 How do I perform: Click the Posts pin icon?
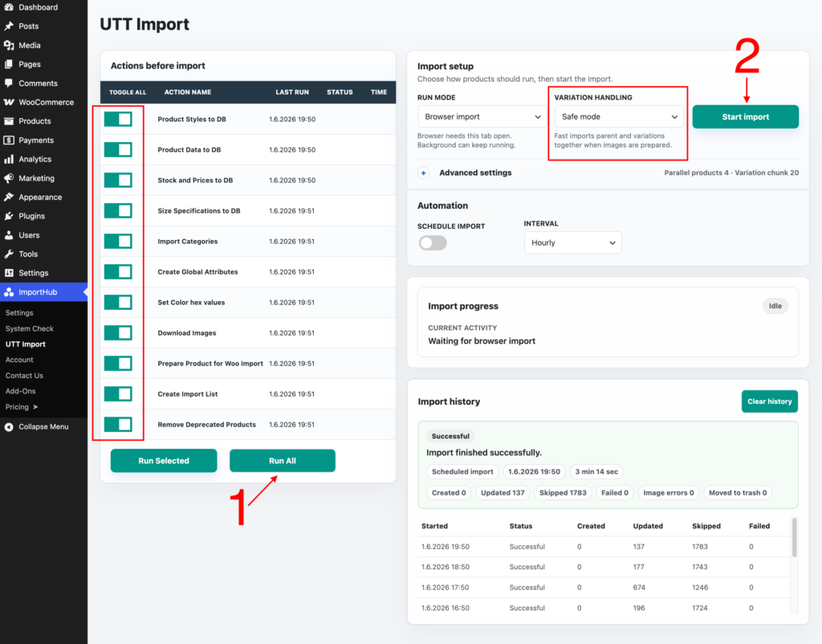pyautogui.click(x=9, y=26)
